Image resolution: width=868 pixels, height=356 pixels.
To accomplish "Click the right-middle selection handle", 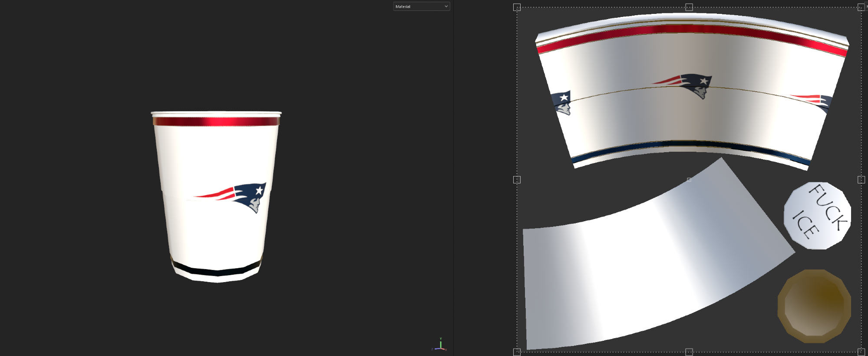I will point(861,180).
